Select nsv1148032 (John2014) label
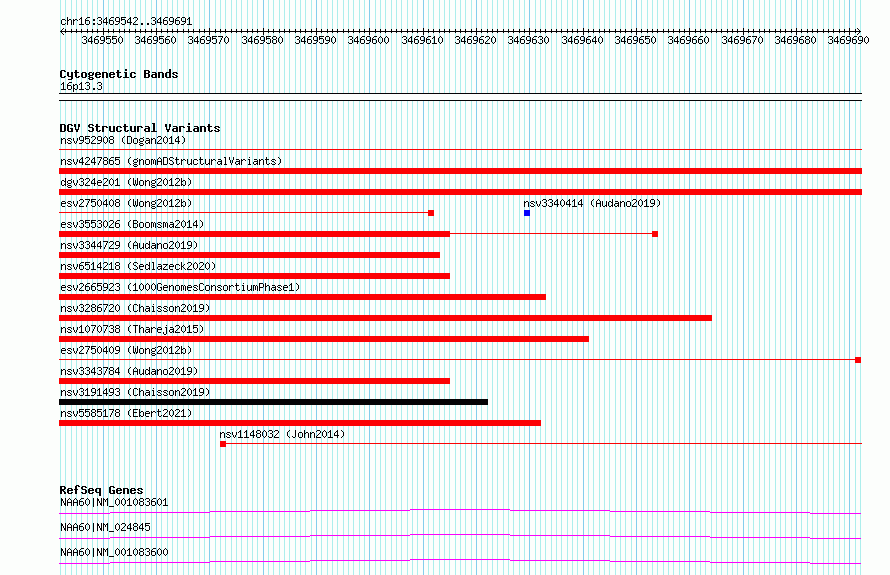 [282, 434]
